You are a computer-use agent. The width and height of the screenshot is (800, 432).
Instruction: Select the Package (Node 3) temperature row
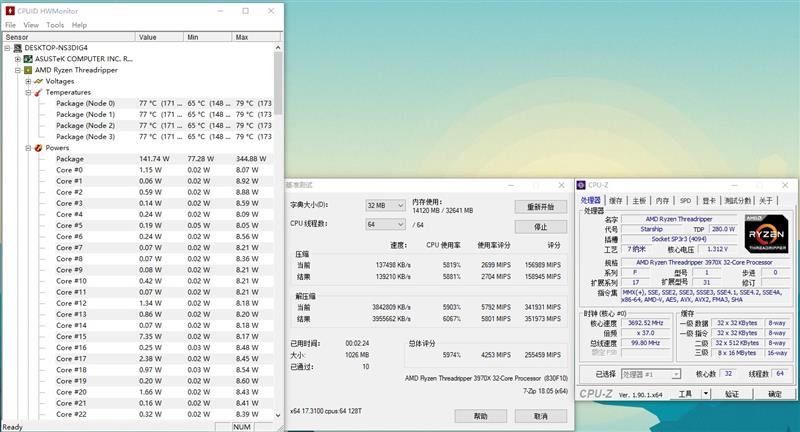pyautogui.click(x=163, y=137)
